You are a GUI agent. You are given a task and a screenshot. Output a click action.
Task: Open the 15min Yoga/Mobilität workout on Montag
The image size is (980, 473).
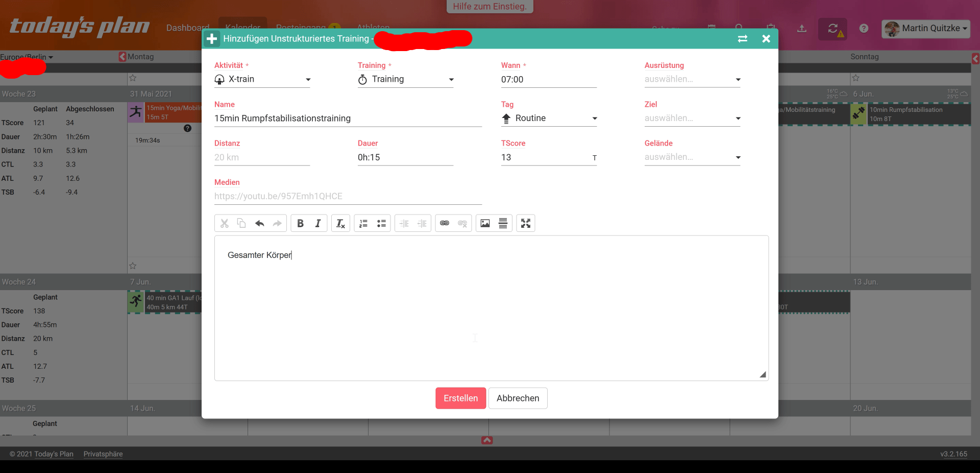[164, 112]
